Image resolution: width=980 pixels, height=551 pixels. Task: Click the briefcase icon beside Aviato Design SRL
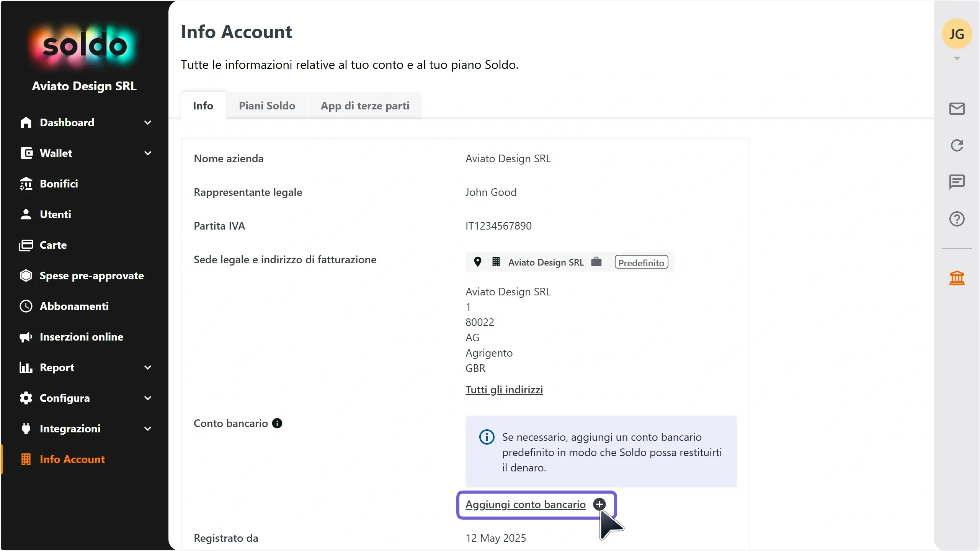coord(596,262)
